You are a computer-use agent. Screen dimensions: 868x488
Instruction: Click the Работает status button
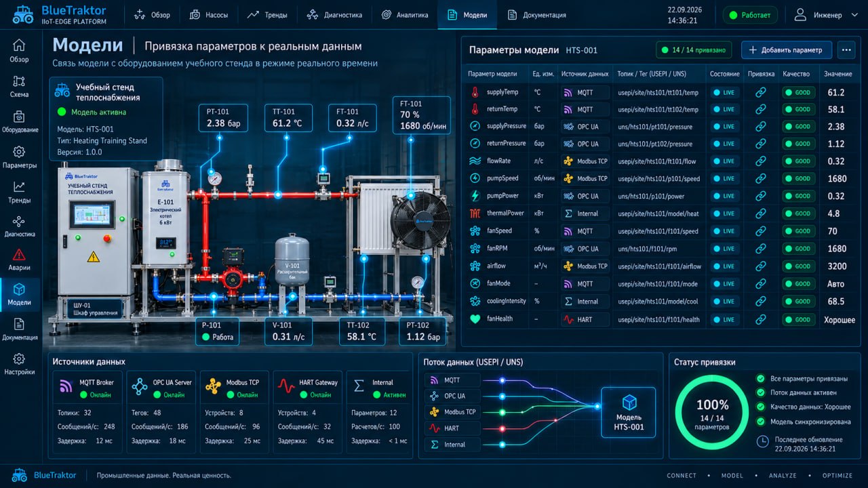749,15
